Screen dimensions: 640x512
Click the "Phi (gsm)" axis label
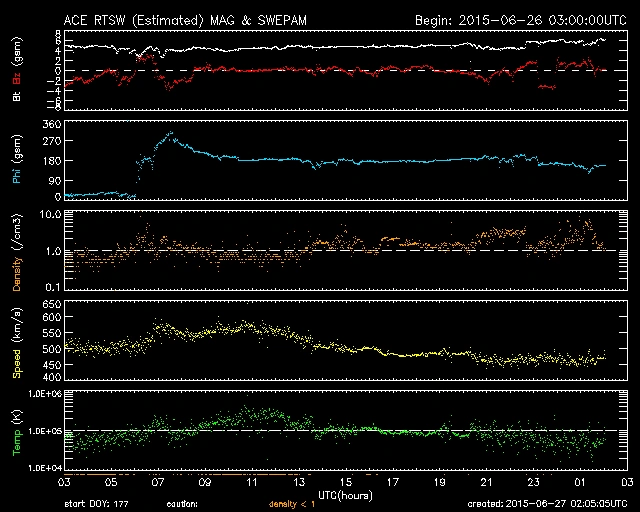[x=17, y=160]
